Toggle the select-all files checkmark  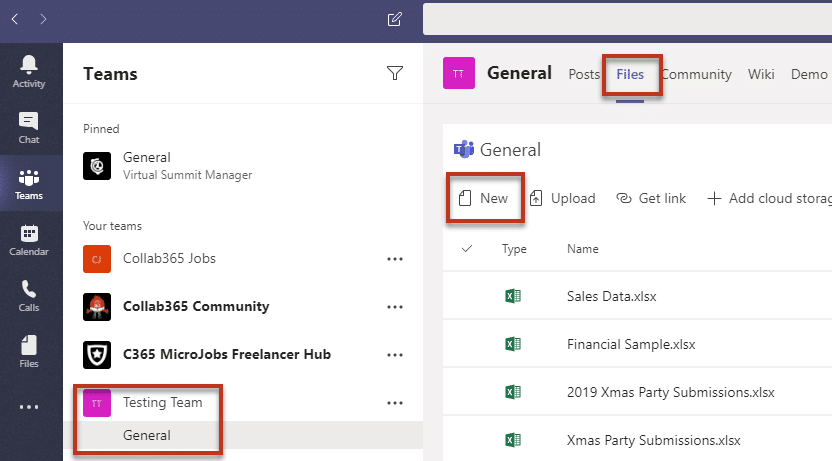coord(467,249)
